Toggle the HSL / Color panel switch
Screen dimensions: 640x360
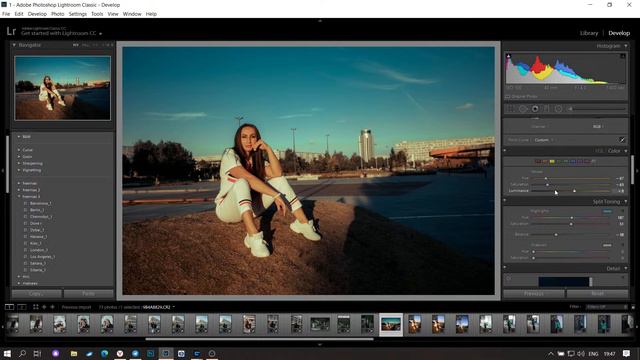coord(505,151)
